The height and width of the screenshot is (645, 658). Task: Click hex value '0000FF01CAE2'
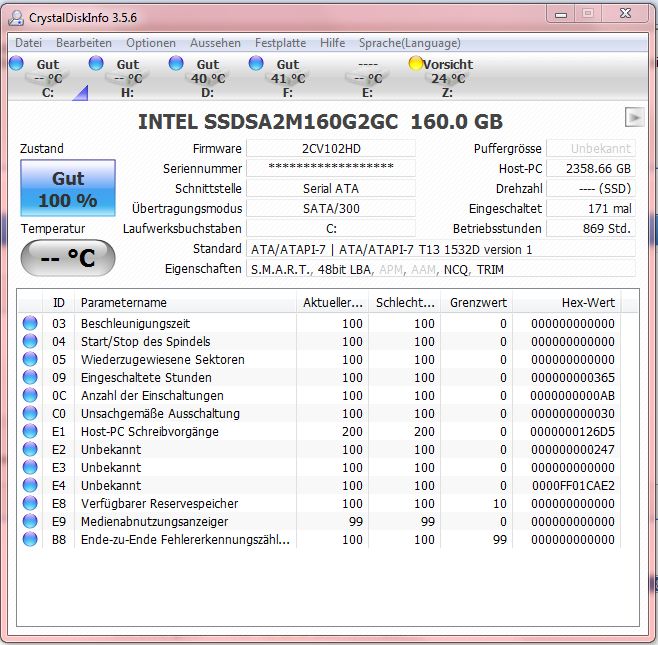573,486
